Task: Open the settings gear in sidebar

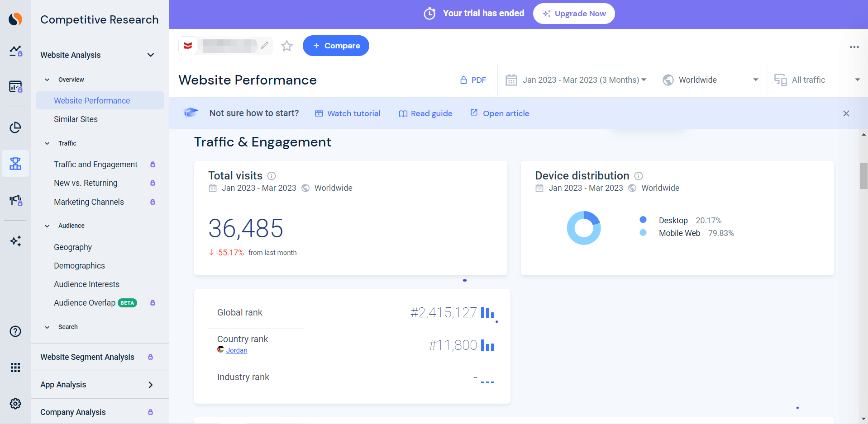Action: click(15, 404)
